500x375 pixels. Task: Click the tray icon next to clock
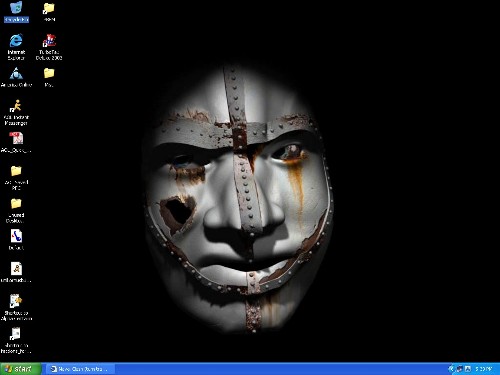click(468, 369)
